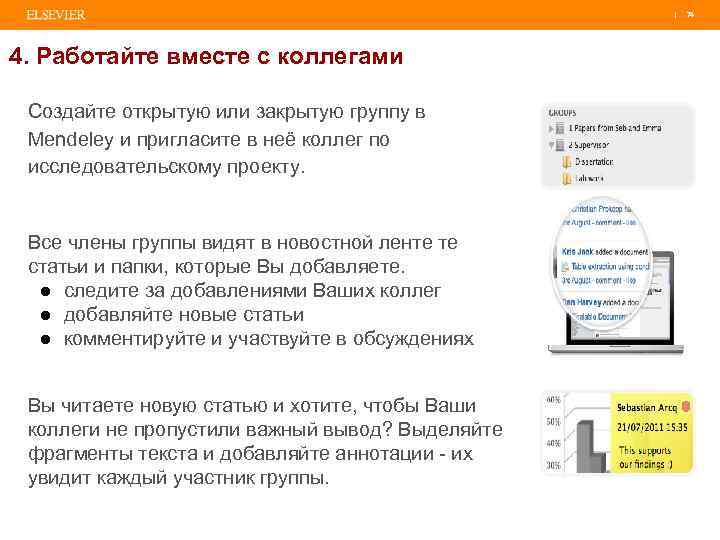Click the '60%' axis label
The image size is (720, 540).
click(553, 399)
